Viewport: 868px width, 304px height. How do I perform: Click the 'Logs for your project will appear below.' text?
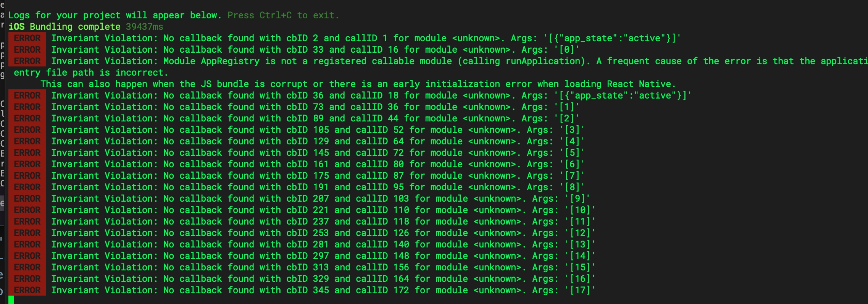click(x=115, y=15)
